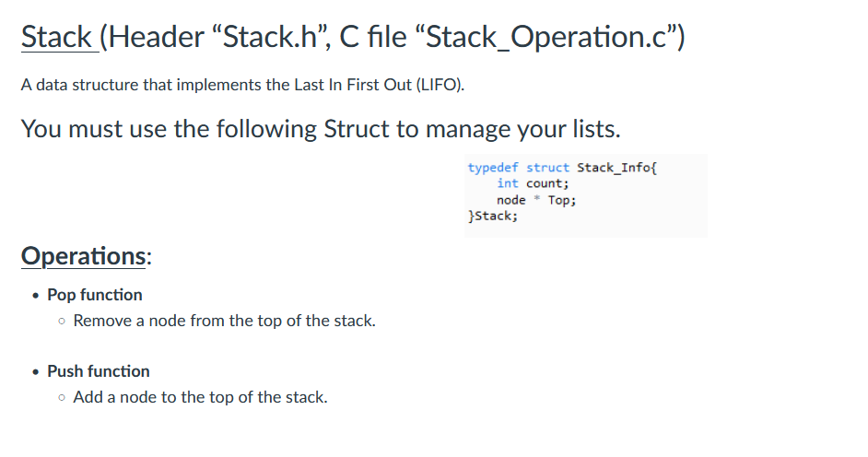This screenshot has height=457, width=868.
Task: Click the hollow bullet before 'Add a node'
Action: [x=62, y=397]
